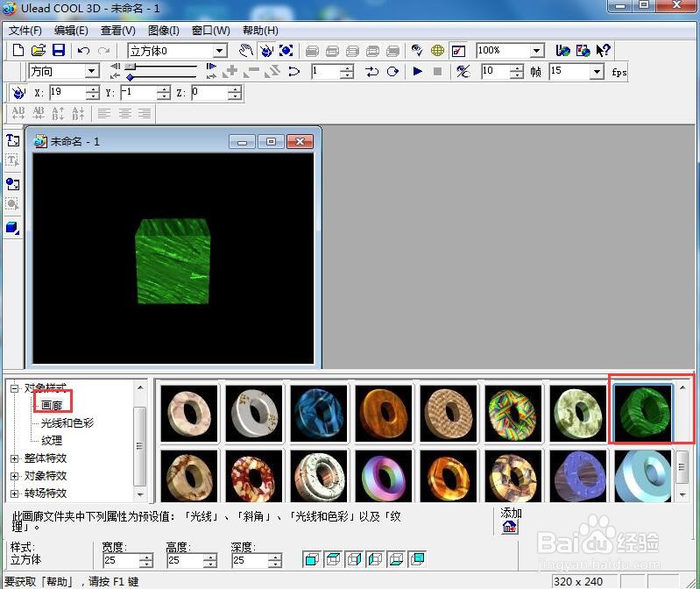Stop the animation playback
The image size is (700, 589).
click(437, 71)
